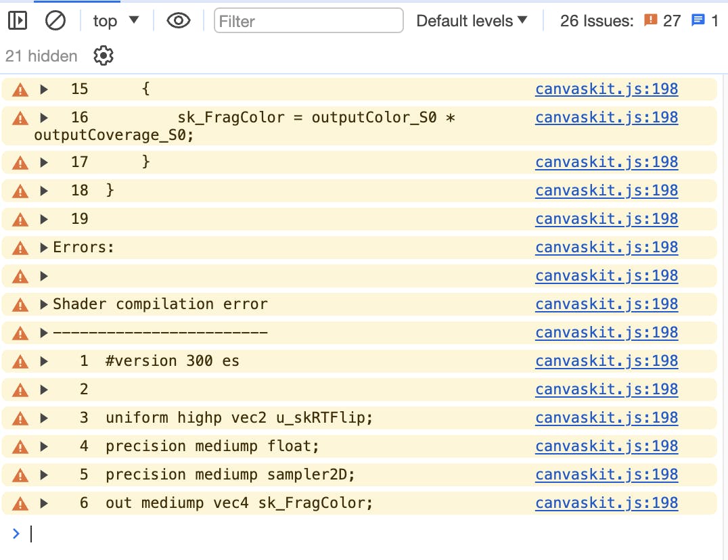This screenshot has width=728, height=560.
Task: Open canvaskit.js:198 link on '#version 300 es' row
Action: pos(606,360)
